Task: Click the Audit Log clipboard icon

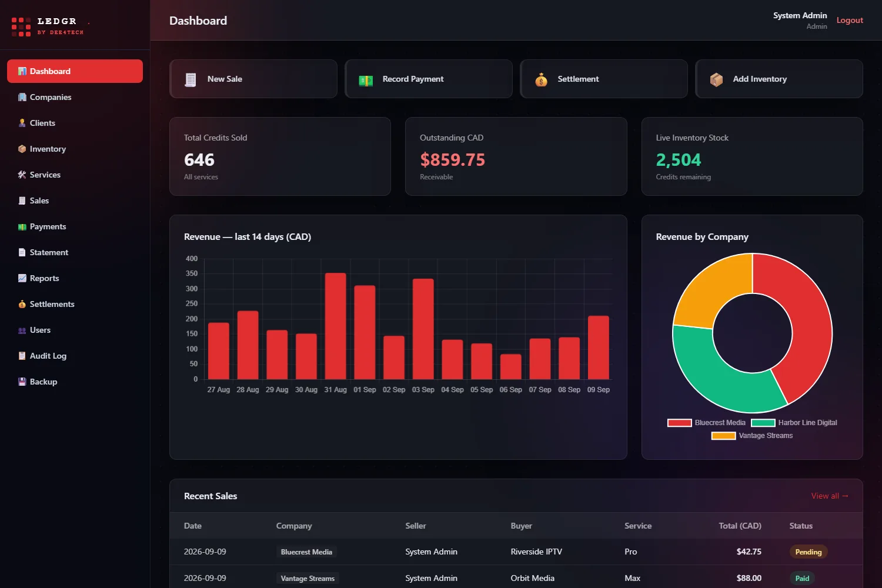Action: point(22,356)
